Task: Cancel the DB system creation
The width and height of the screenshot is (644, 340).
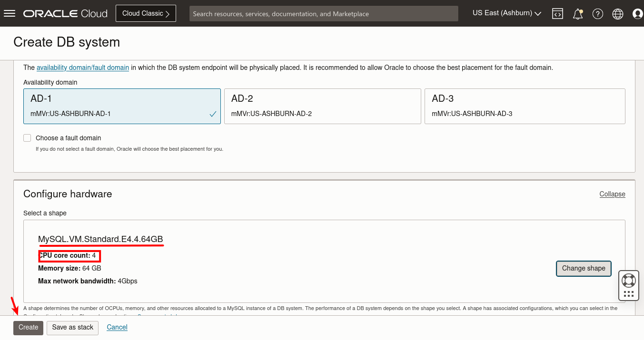Action: click(117, 327)
